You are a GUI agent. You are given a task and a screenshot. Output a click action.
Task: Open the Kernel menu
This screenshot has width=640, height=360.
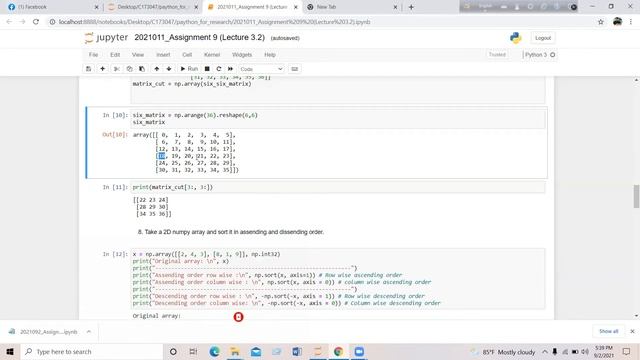click(x=212, y=55)
